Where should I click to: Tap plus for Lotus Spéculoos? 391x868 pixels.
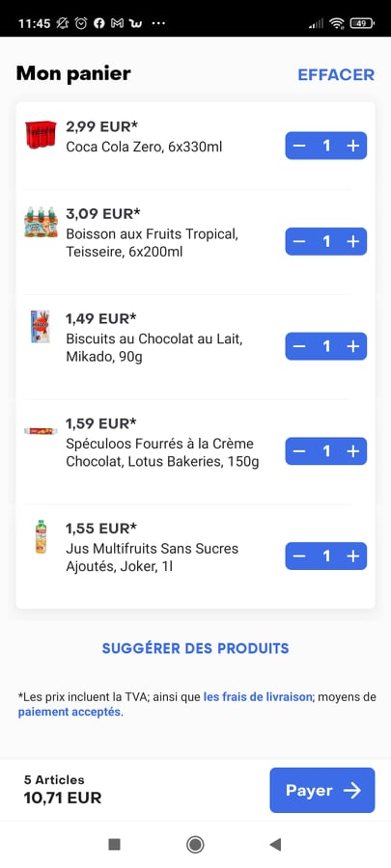click(x=352, y=451)
